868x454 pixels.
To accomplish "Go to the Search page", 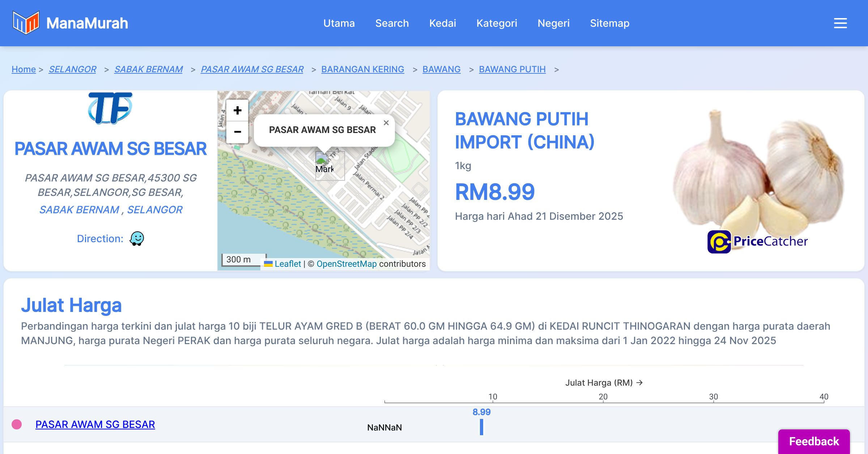I will (x=392, y=23).
